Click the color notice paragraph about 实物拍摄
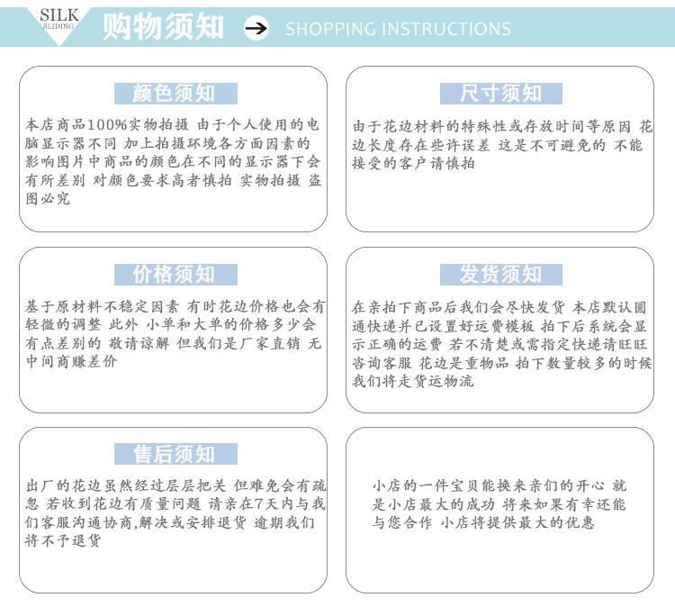Screen dimensions: 675x616 click(x=173, y=161)
